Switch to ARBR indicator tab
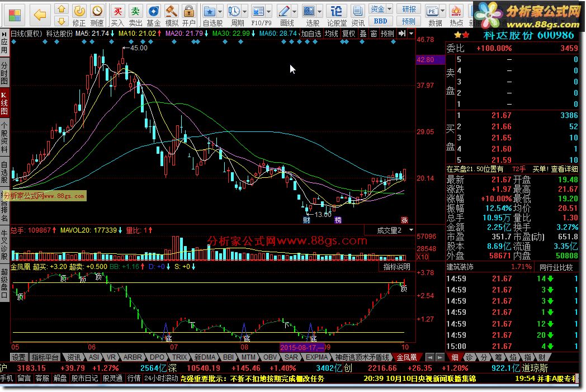 click(x=133, y=358)
